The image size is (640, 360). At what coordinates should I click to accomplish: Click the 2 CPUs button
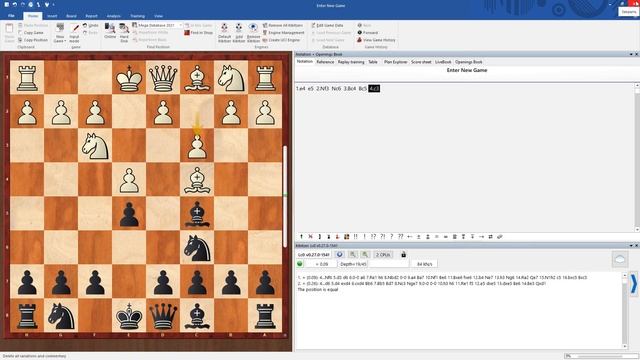click(383, 255)
